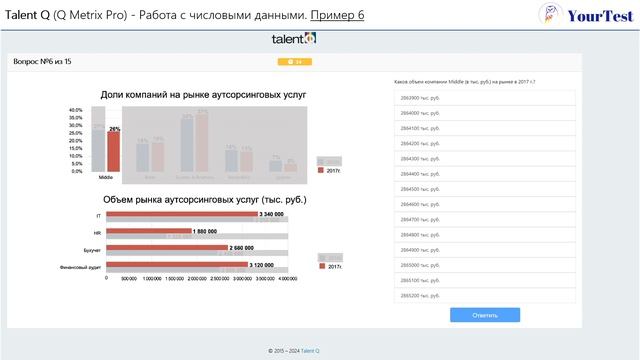Pick answer option 2865000 тыс. руб.

click(485, 265)
